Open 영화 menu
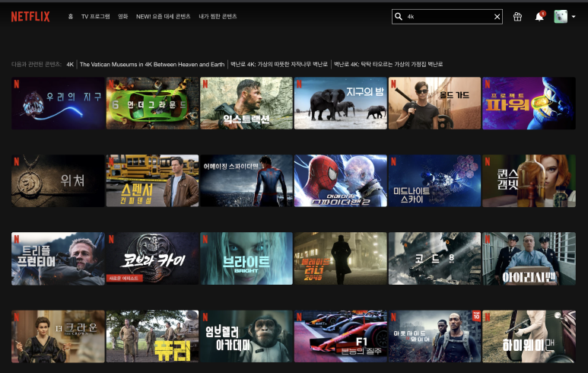Viewport: 588px width, 373px height. [x=123, y=17]
